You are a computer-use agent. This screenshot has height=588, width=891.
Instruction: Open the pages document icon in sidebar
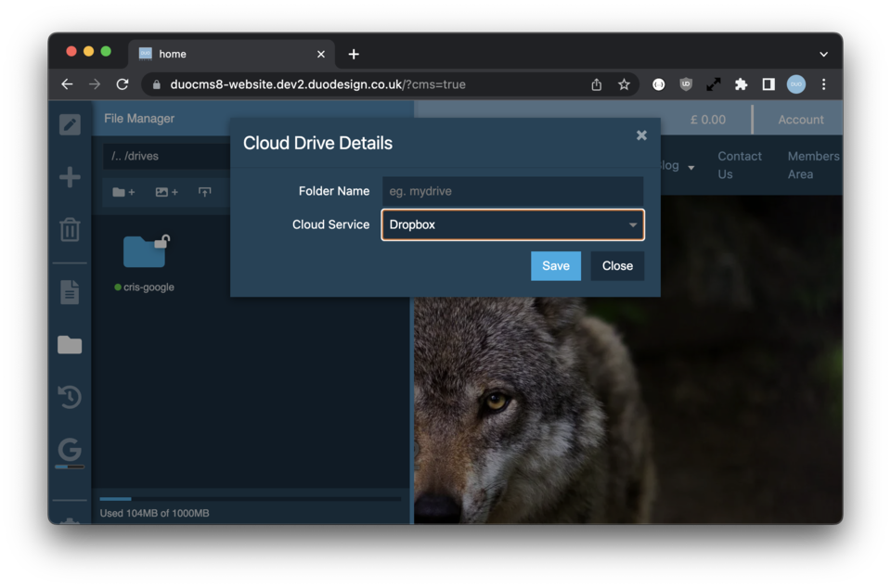pyautogui.click(x=70, y=291)
